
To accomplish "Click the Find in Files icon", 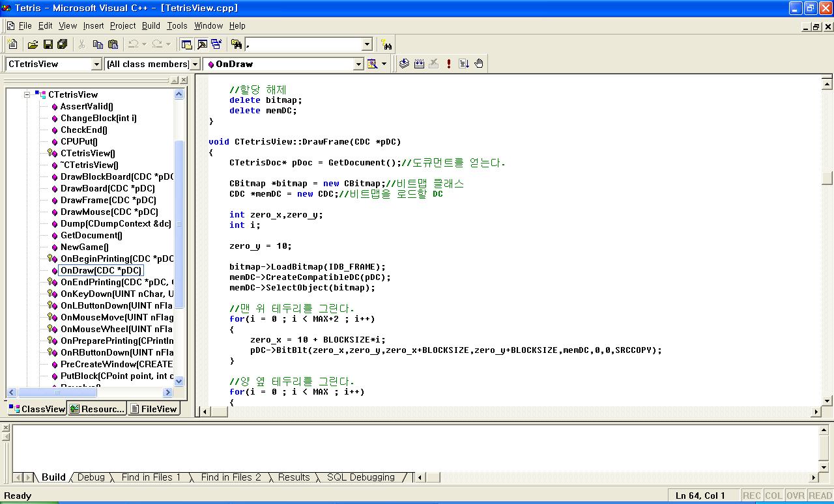I will [237, 44].
